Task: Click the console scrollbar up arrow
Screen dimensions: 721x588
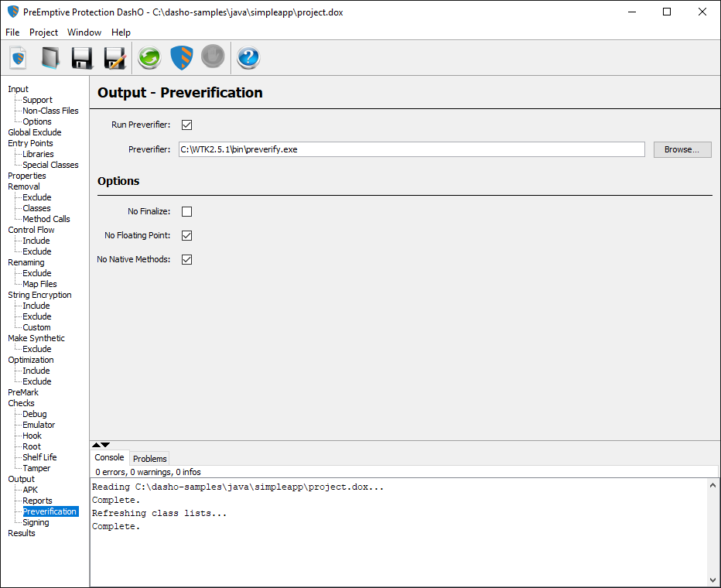Action: [712, 485]
